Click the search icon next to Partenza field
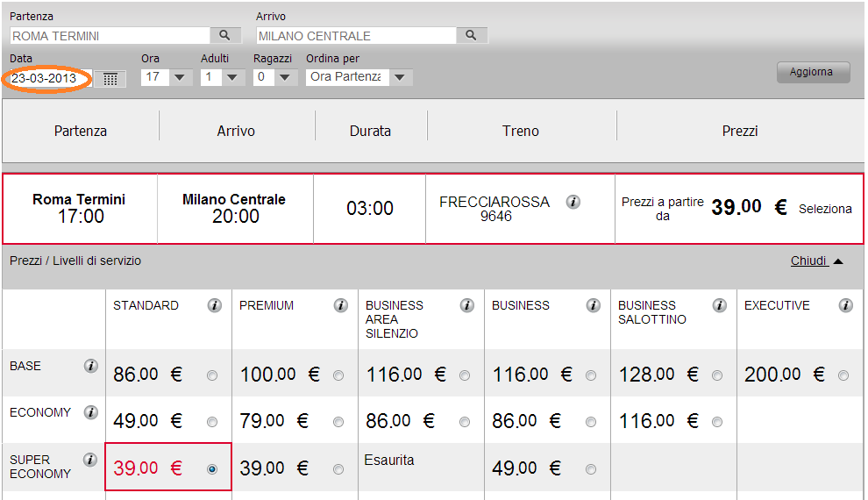 pos(224,35)
